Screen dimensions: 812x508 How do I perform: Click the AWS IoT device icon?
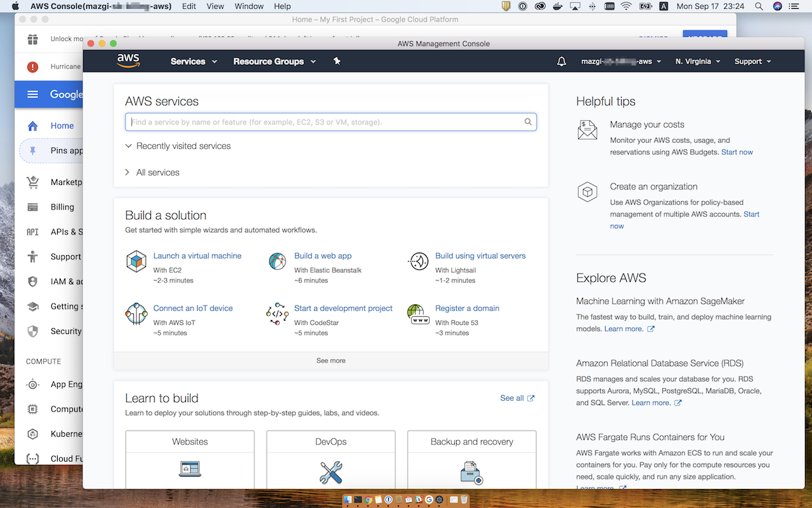[x=136, y=314]
